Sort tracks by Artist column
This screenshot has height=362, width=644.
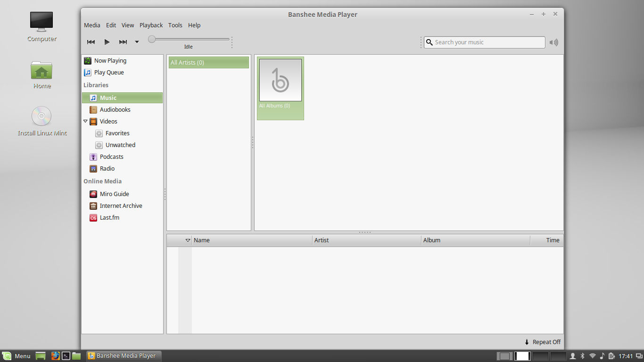(367, 240)
